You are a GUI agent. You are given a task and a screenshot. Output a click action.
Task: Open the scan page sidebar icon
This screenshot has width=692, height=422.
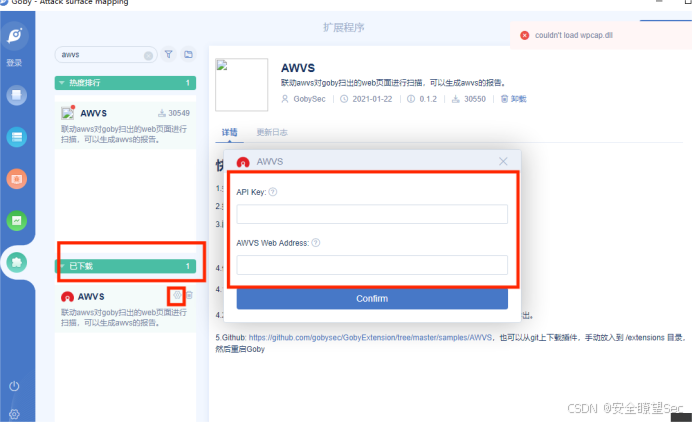point(16,95)
